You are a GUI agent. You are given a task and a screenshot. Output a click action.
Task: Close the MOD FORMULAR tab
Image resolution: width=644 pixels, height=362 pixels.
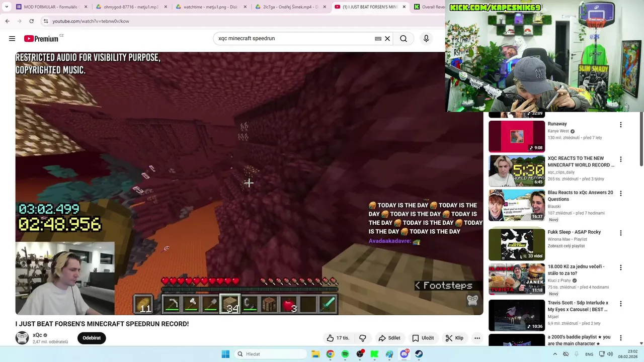click(86, 7)
